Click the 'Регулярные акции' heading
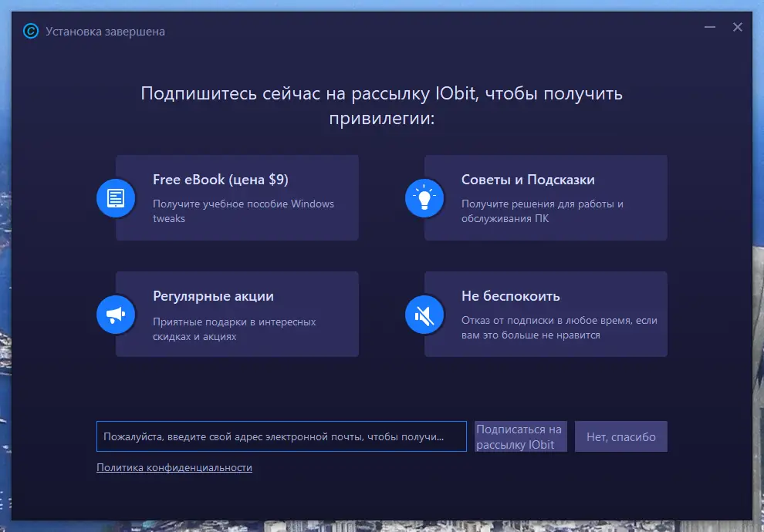Viewport: 764px width, 532px height. point(214,296)
